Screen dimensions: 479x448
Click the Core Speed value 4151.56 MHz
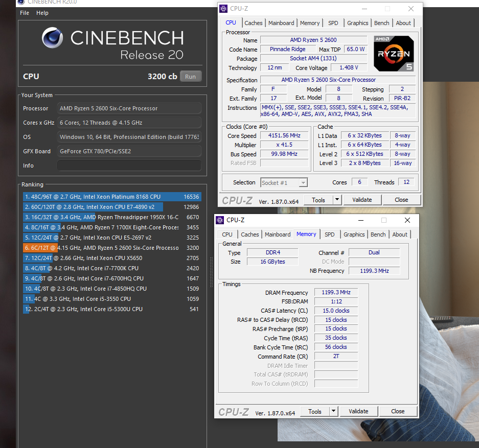pyautogui.click(x=284, y=135)
